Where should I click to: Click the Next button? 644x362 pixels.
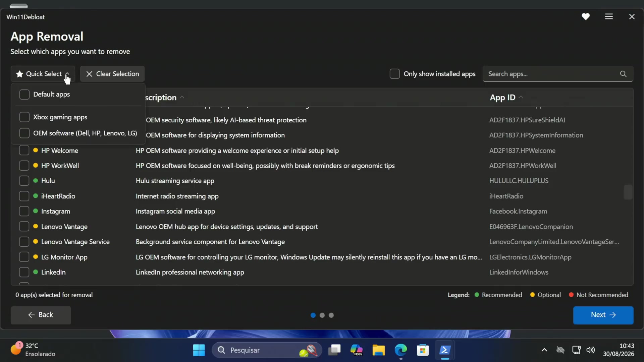(603, 315)
